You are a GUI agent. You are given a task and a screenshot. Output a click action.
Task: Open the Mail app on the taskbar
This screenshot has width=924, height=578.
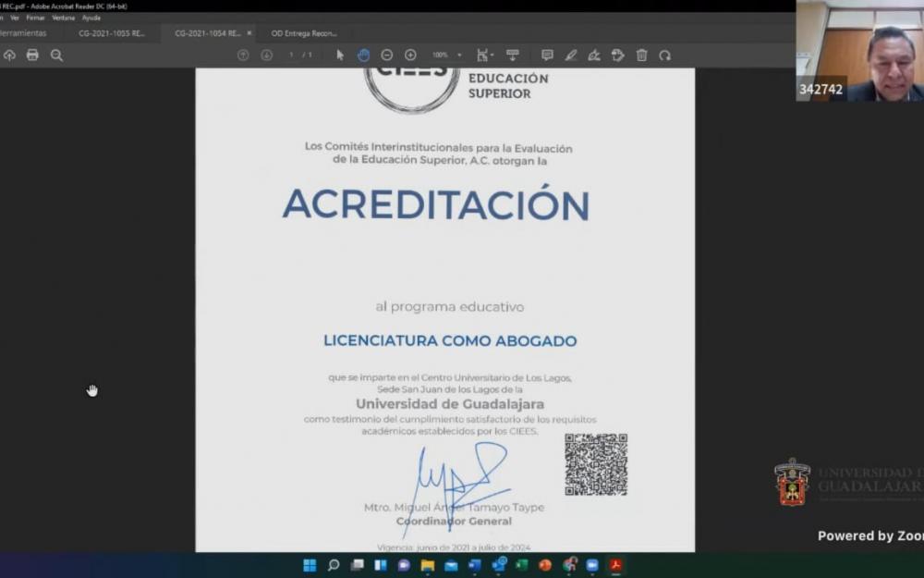(451, 566)
